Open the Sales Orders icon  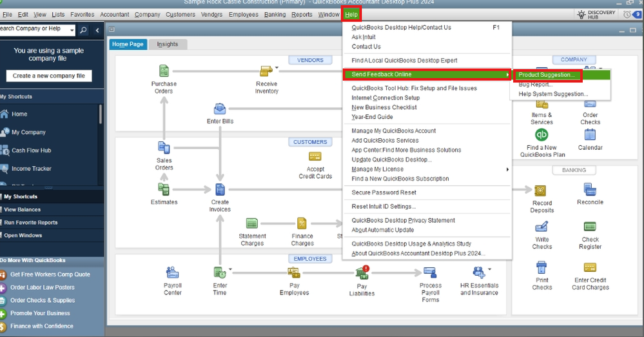point(164,147)
